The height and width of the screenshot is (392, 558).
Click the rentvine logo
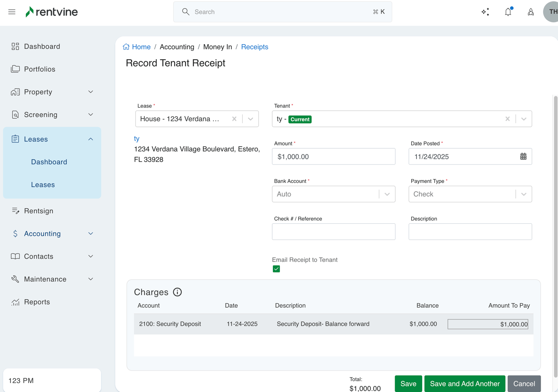click(x=52, y=12)
